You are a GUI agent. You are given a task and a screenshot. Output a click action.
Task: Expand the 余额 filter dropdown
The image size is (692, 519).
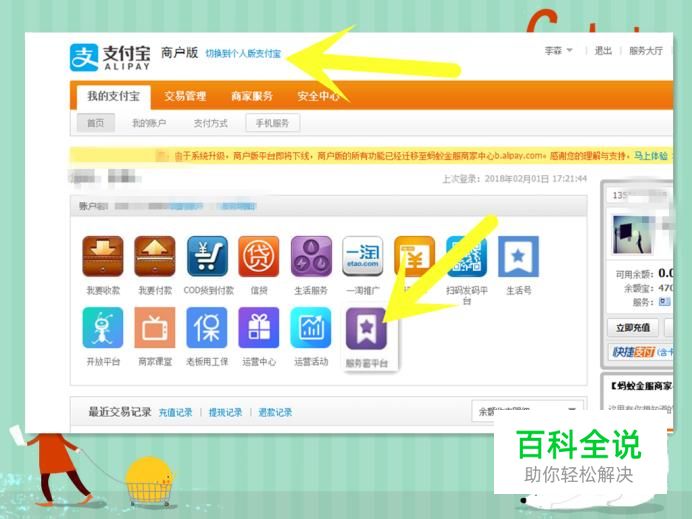pyautogui.click(x=528, y=410)
